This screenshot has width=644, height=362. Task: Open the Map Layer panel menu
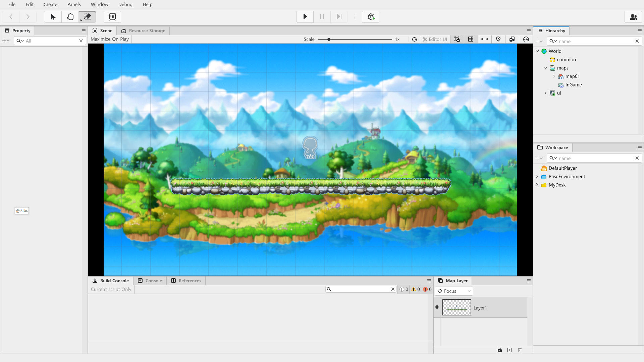point(529,281)
